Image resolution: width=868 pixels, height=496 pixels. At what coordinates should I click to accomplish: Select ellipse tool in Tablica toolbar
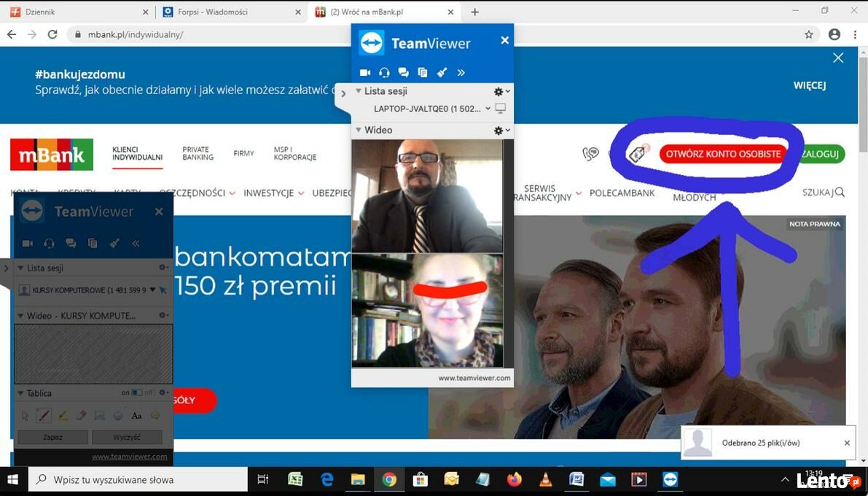118,415
